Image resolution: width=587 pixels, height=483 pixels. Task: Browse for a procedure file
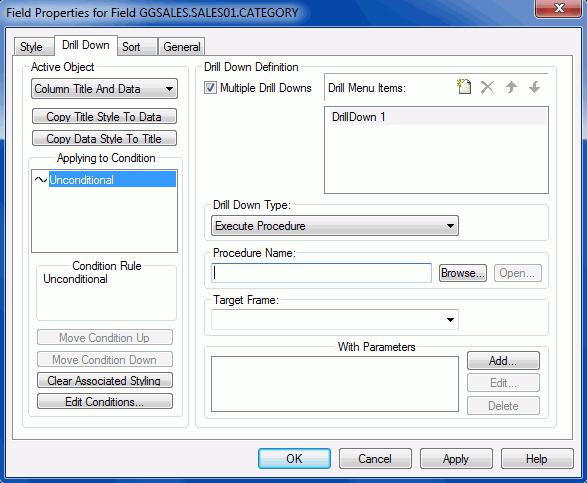(x=463, y=273)
